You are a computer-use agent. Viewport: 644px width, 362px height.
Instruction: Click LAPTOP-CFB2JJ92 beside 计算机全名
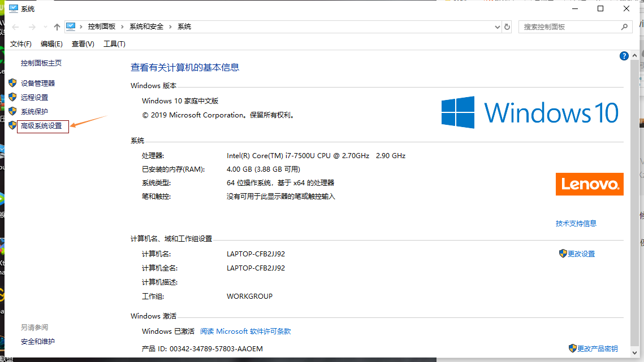tap(256, 268)
